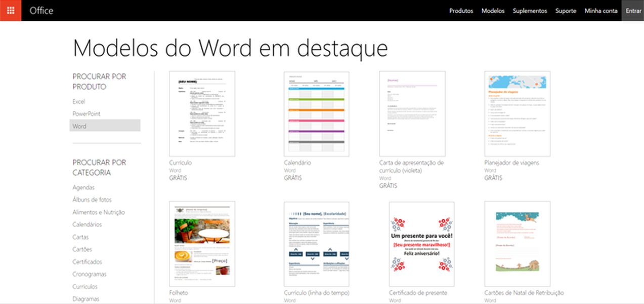Open the Calendário template thumbnail
This screenshot has height=304, width=644.
click(x=316, y=112)
